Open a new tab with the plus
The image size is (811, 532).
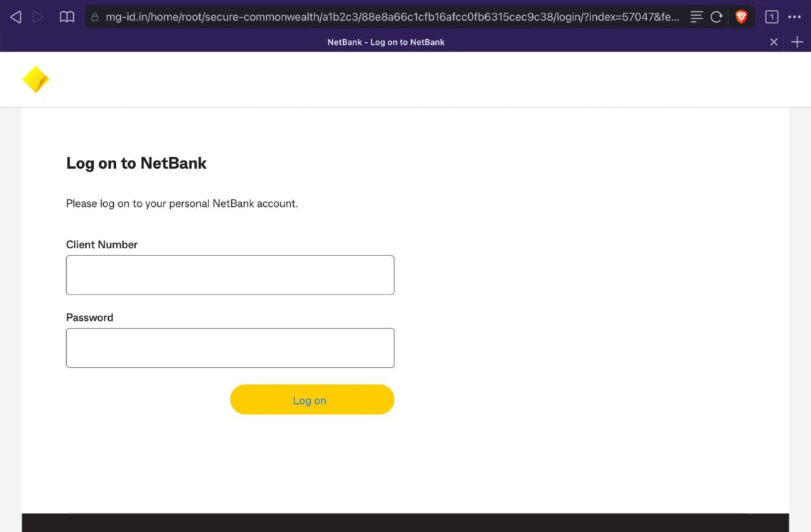(796, 41)
